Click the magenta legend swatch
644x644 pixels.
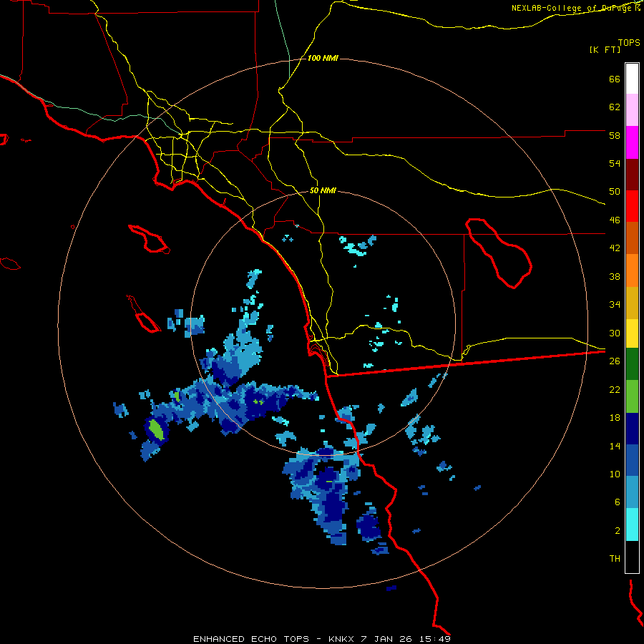click(x=632, y=142)
